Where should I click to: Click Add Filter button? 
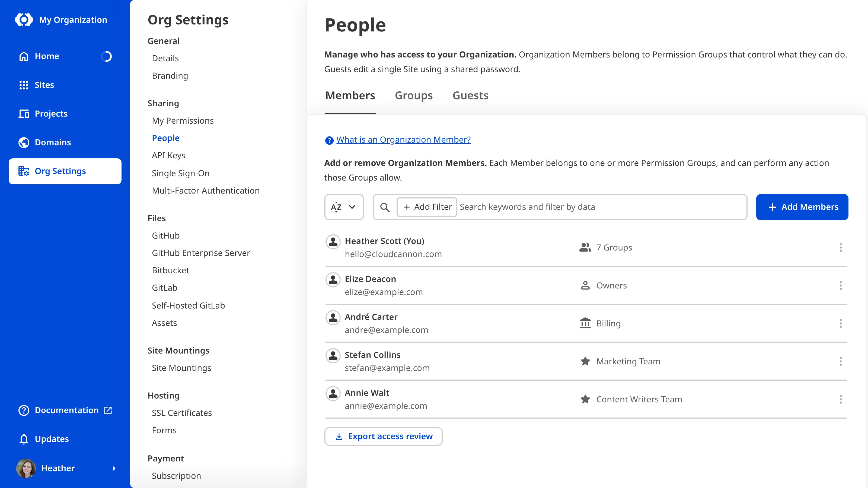click(x=427, y=207)
